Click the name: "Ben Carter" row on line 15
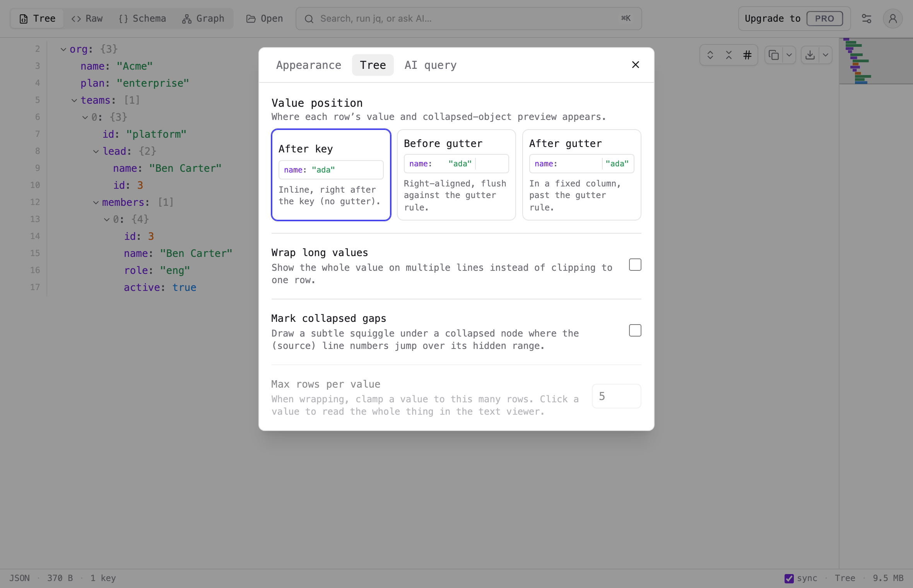Viewport: 913px width, 588px height. point(178,253)
